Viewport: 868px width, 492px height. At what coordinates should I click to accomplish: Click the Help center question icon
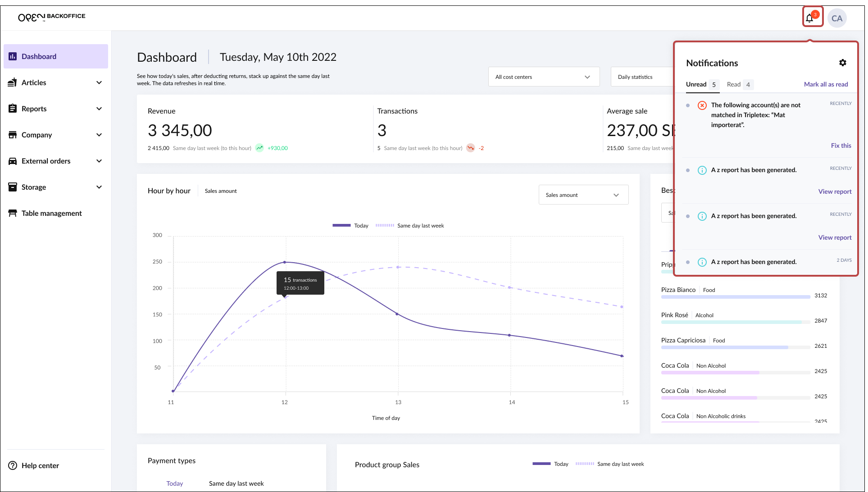point(13,465)
